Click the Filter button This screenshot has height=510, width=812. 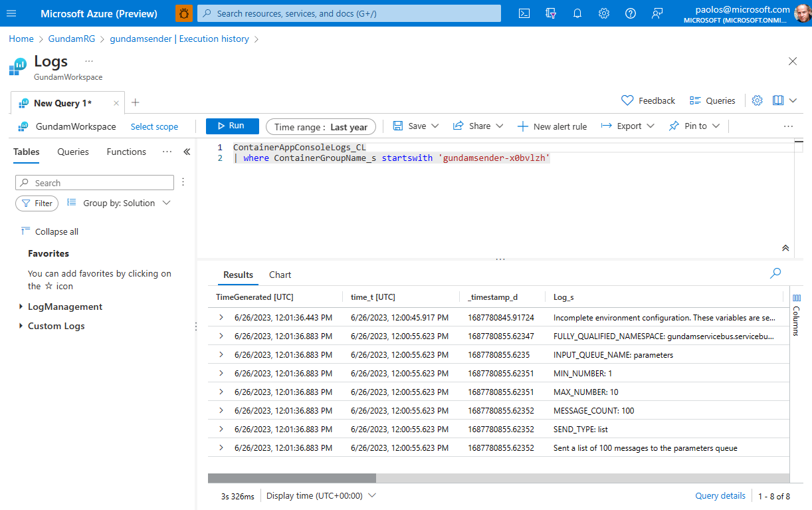click(x=37, y=203)
